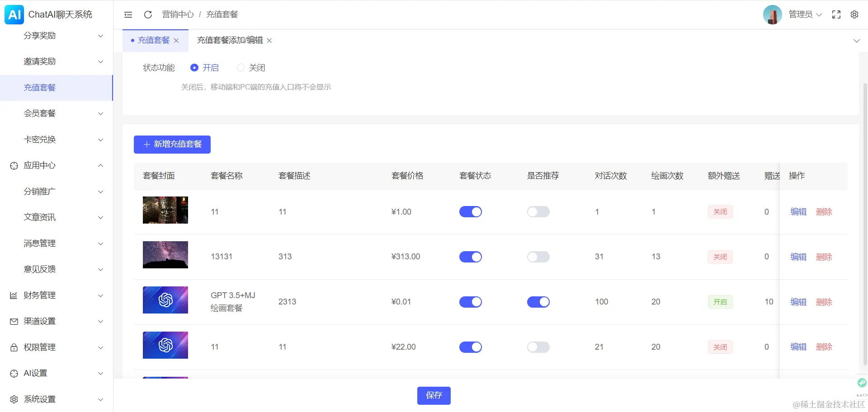Delete the 13131 package
The width and height of the screenshot is (868, 412).
point(824,257)
